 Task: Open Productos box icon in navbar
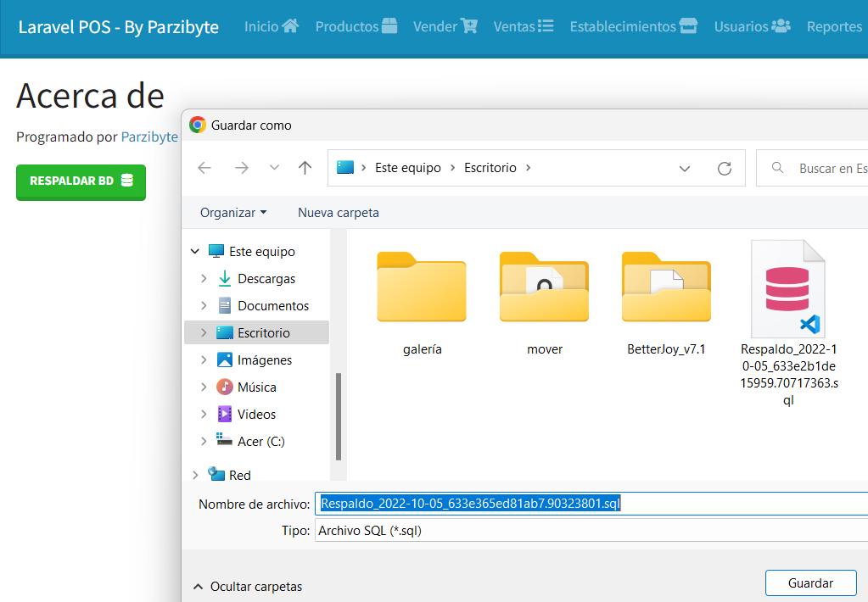click(389, 25)
